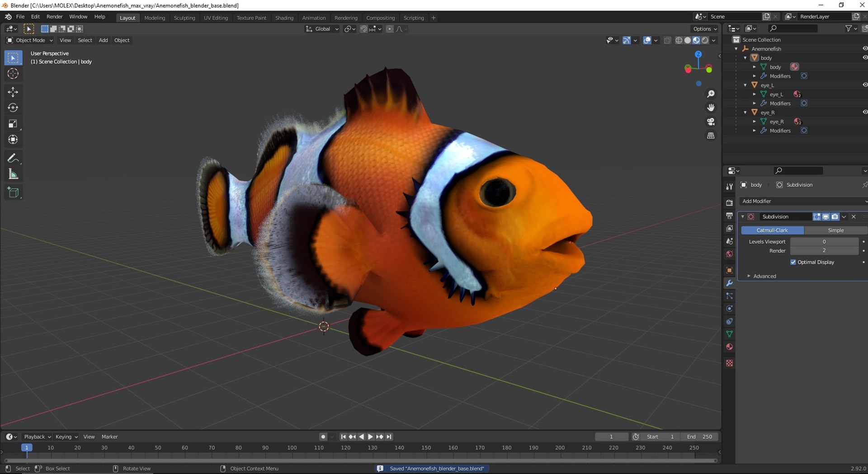
Task: Switch to the UV Editing workspace tab
Action: 216,18
